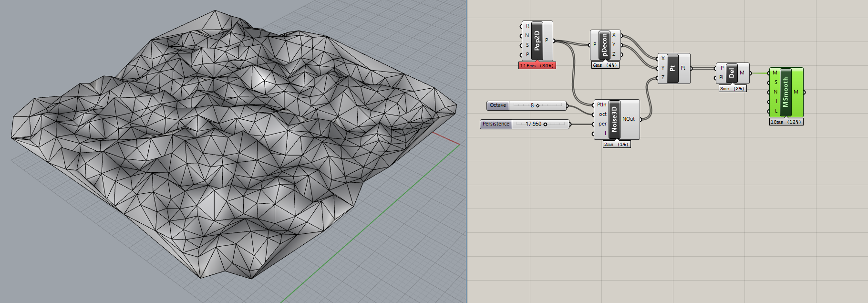Click the P output of Pop2D

pyautogui.click(x=547, y=41)
